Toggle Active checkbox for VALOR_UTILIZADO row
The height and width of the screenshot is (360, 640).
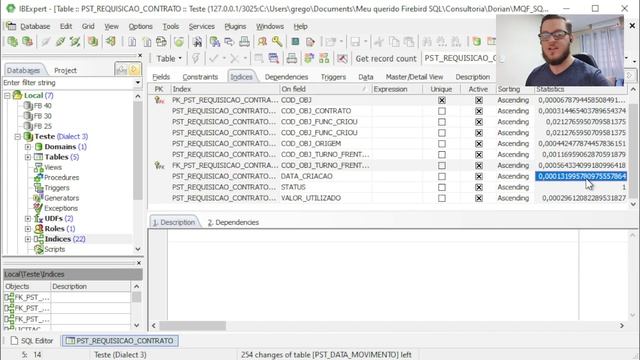[479, 198]
